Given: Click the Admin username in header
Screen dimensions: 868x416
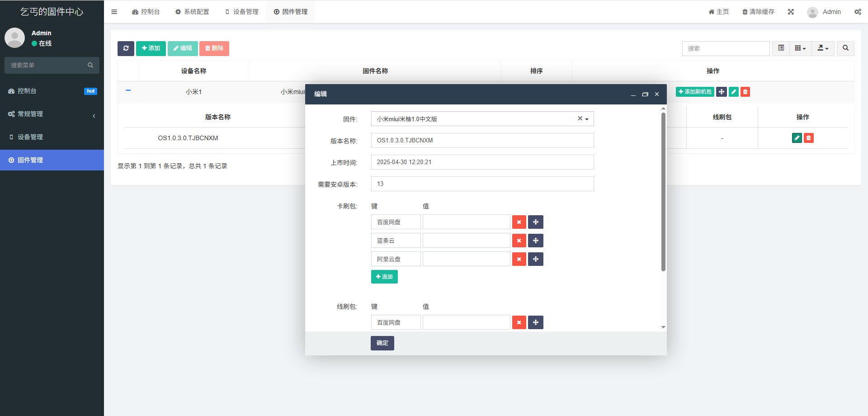Looking at the screenshot, I should pos(832,12).
